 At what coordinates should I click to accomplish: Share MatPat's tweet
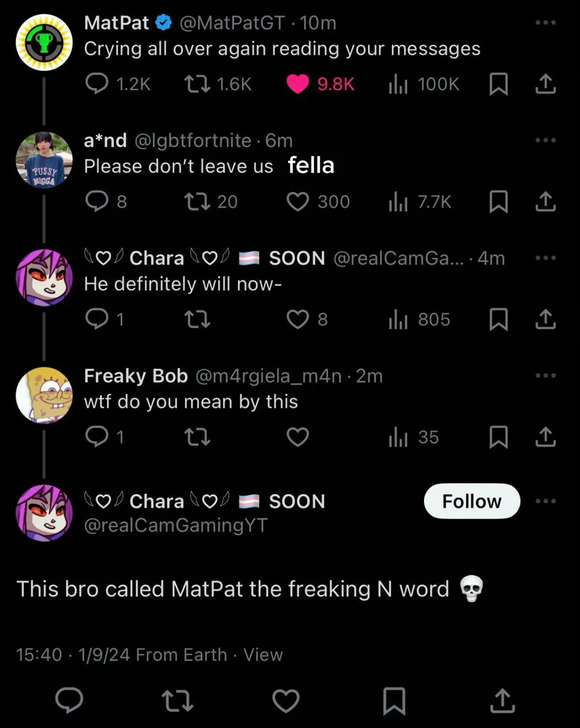coord(545,84)
